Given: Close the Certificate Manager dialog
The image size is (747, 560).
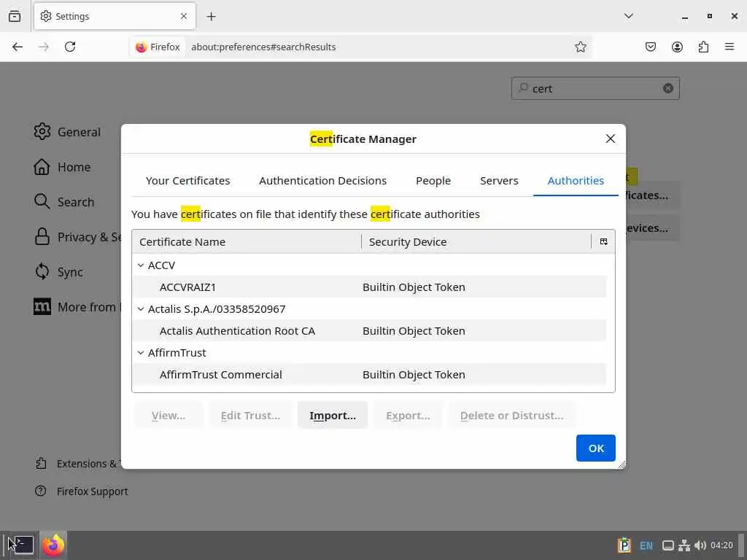Looking at the screenshot, I should coord(611,139).
